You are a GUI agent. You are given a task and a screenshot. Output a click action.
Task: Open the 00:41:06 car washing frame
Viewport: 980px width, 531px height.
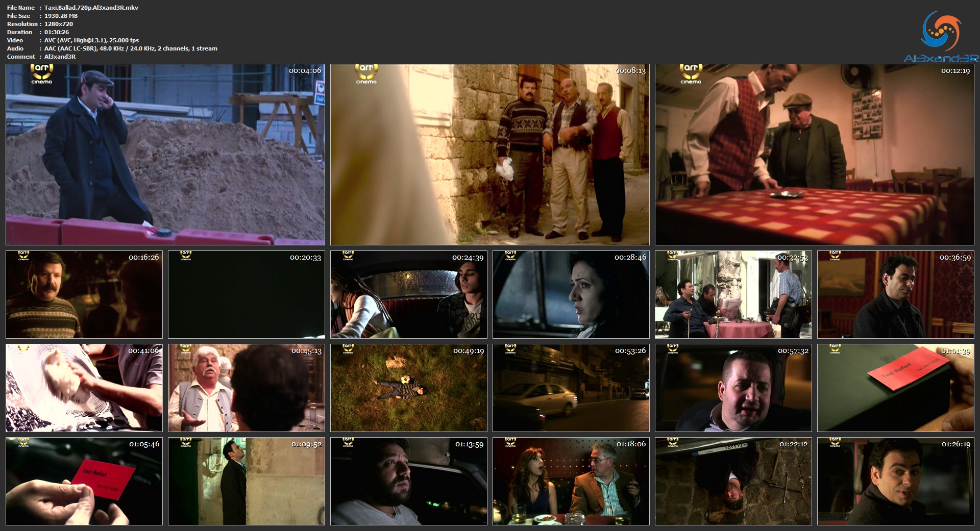click(84, 388)
